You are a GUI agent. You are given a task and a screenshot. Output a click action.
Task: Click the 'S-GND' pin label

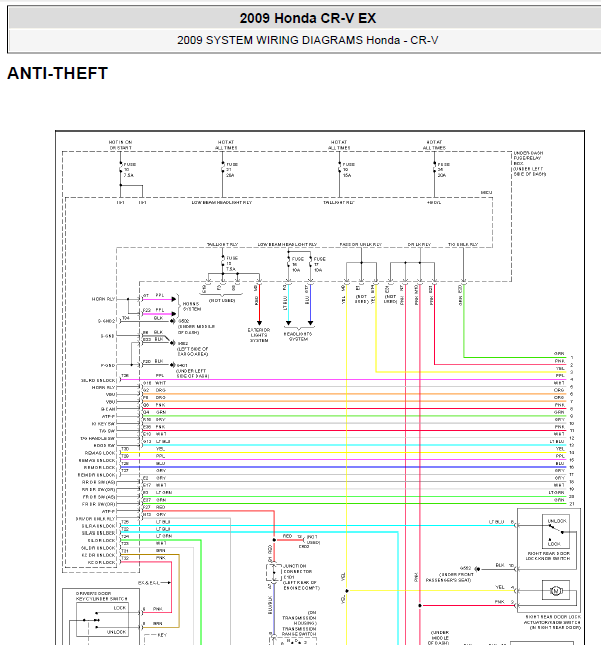(x=107, y=336)
